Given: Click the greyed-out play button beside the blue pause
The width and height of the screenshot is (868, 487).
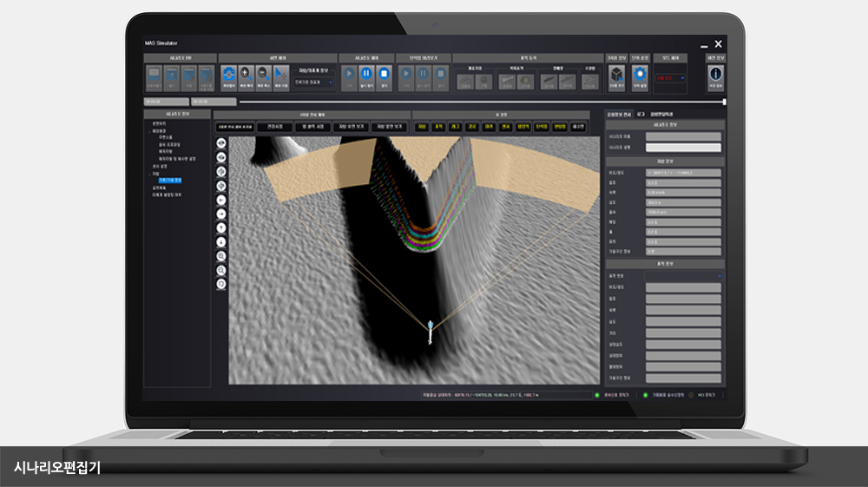Looking at the screenshot, I should click(349, 76).
